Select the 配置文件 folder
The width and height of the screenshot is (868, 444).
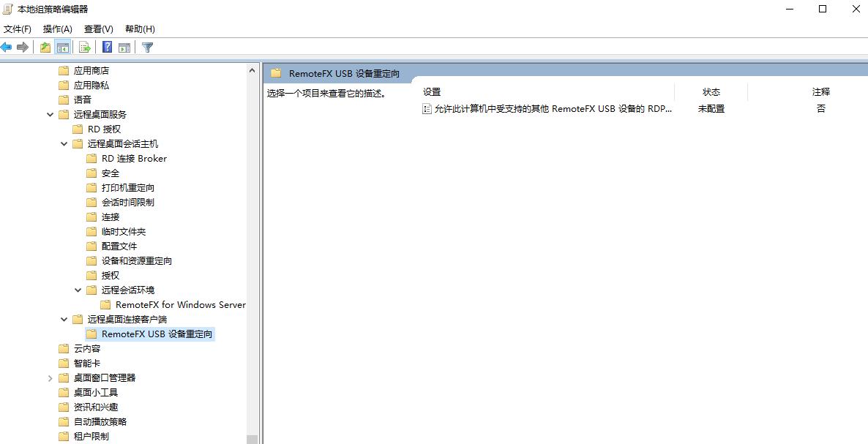pyautogui.click(x=119, y=246)
